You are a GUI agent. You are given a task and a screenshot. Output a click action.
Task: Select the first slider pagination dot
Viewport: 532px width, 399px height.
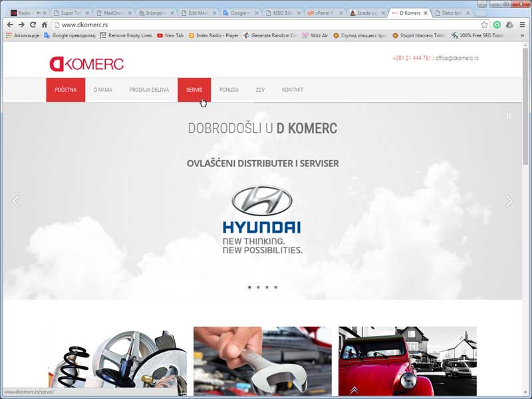(x=250, y=287)
